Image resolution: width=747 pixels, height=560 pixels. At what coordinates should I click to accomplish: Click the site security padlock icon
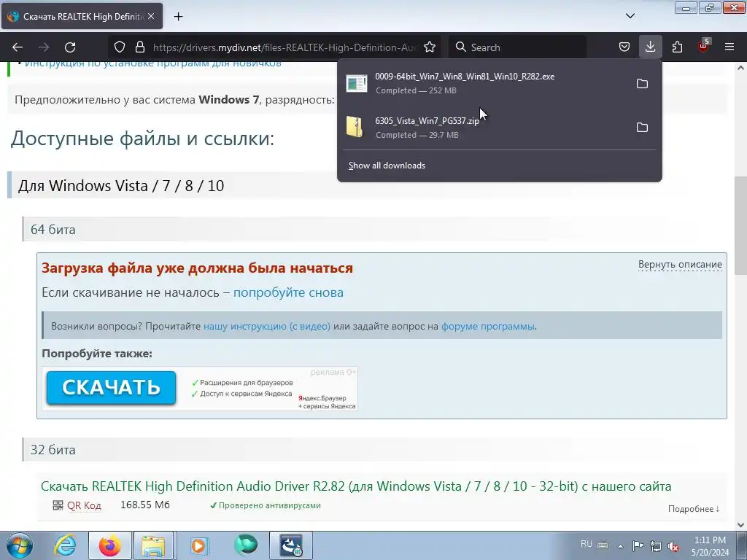139,47
